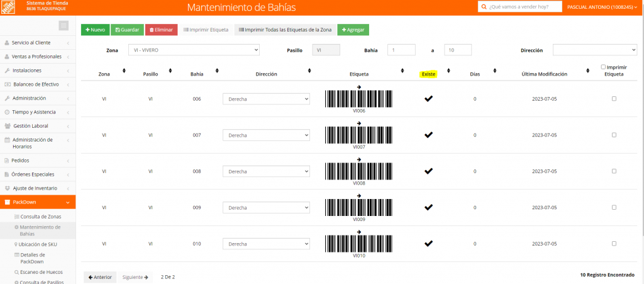Image resolution: width=644 pixels, height=284 pixels.
Task: Click the green Nuevo button
Action: pyautogui.click(x=96, y=30)
